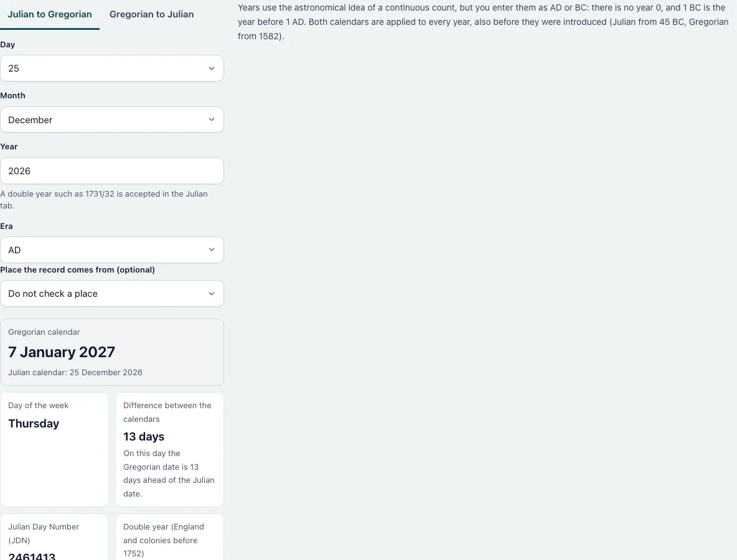The image size is (737, 560).
Task: Click the 'Month' field label
Action: click(x=12, y=96)
